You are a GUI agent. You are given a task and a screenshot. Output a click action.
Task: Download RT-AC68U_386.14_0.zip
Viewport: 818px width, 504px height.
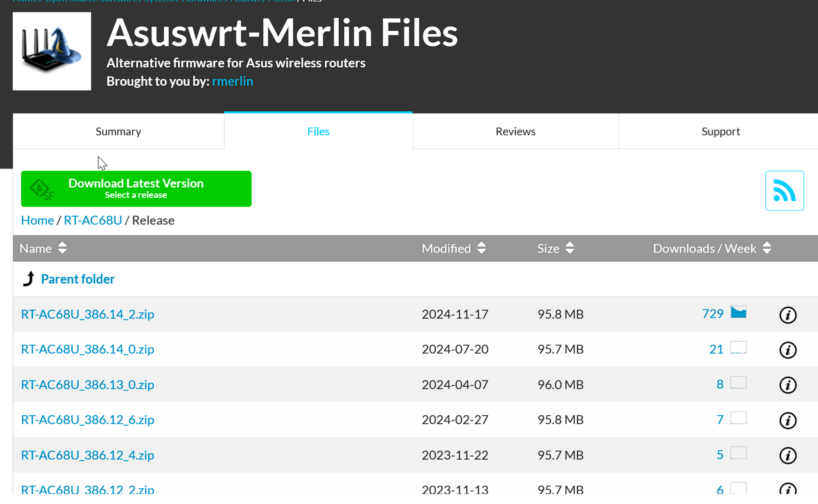[x=87, y=349]
